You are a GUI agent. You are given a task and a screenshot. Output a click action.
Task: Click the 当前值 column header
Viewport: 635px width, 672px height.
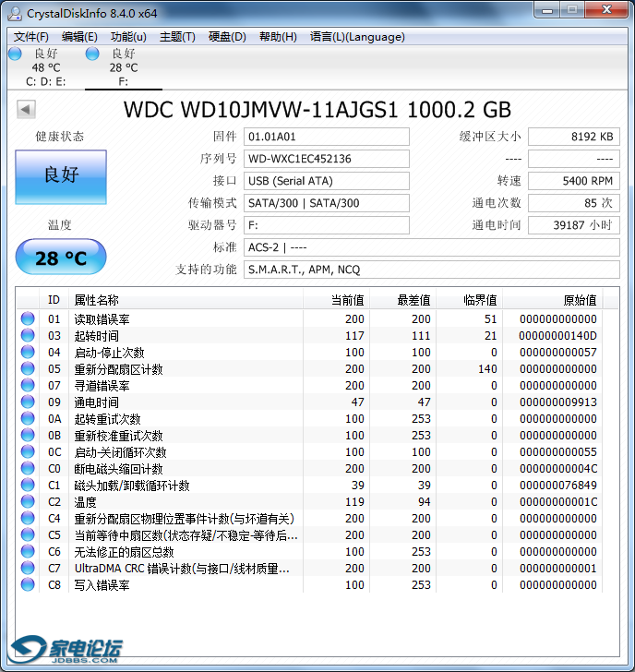[336, 300]
